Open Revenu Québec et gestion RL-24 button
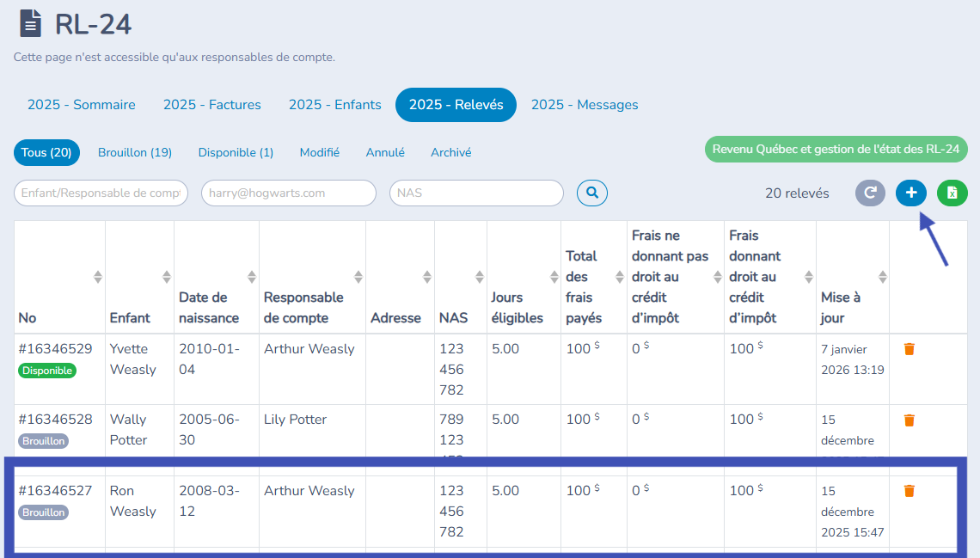Image resolution: width=980 pixels, height=558 pixels. pos(836,150)
